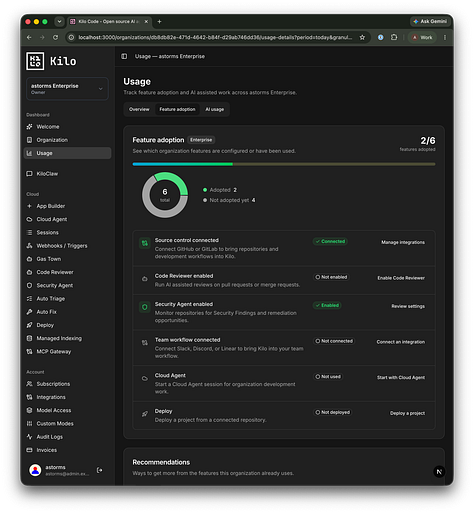
Task: Click the Not deployed status badge
Action: pos(332,412)
